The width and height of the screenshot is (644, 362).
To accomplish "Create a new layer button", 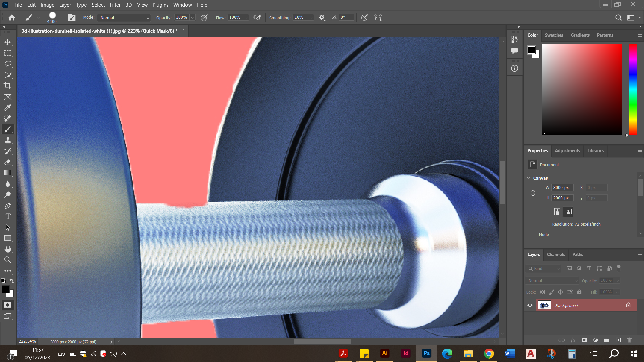I will point(618,340).
